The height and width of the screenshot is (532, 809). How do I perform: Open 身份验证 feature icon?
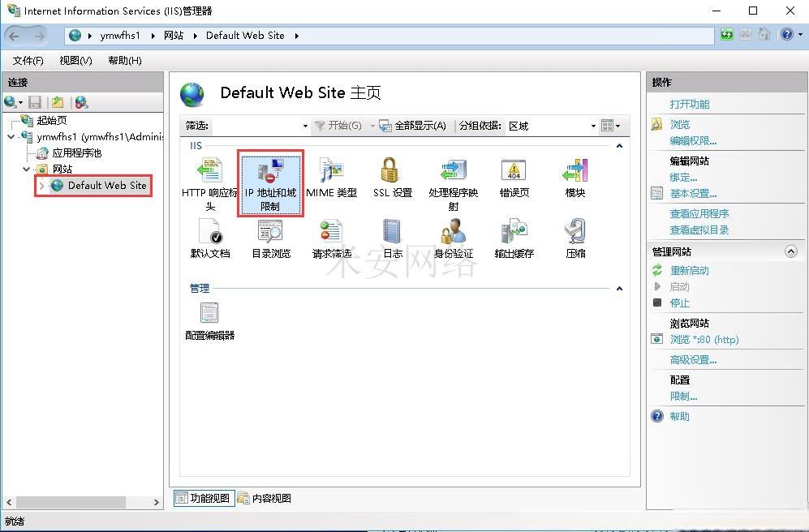click(x=454, y=238)
